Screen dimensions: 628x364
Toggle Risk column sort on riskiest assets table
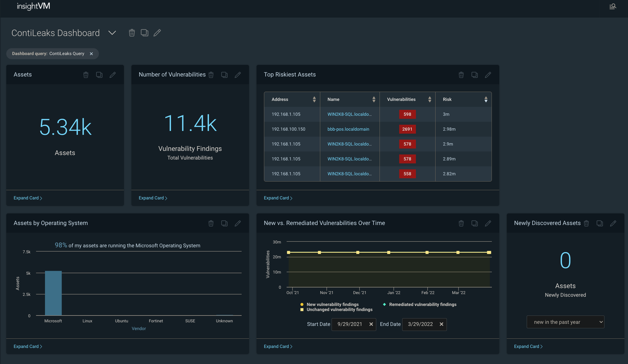click(x=486, y=99)
